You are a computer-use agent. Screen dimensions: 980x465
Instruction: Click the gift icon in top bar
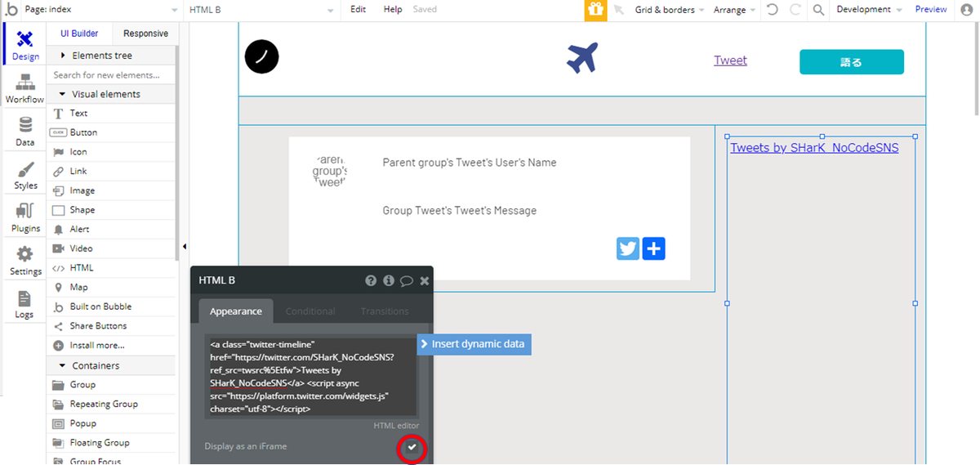[x=595, y=10]
